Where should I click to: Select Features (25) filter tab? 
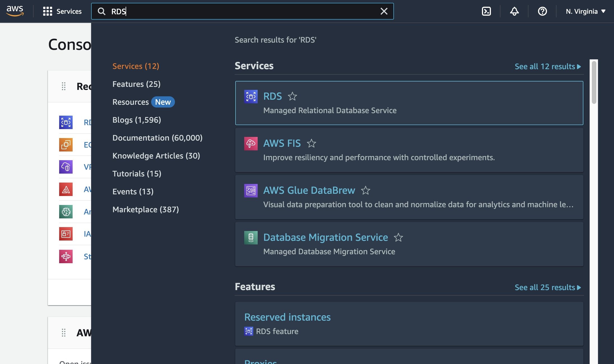136,84
